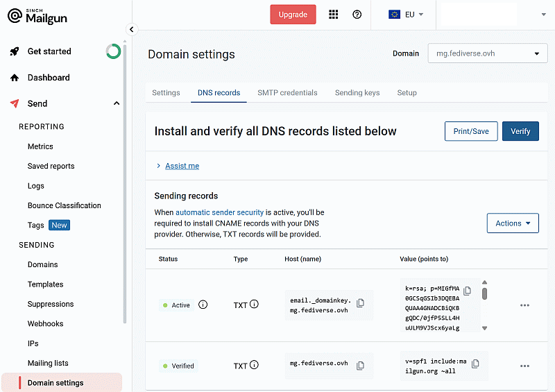Screen dimensions: 555x392
Task: Open Domains under Sending
Action: [42, 264]
